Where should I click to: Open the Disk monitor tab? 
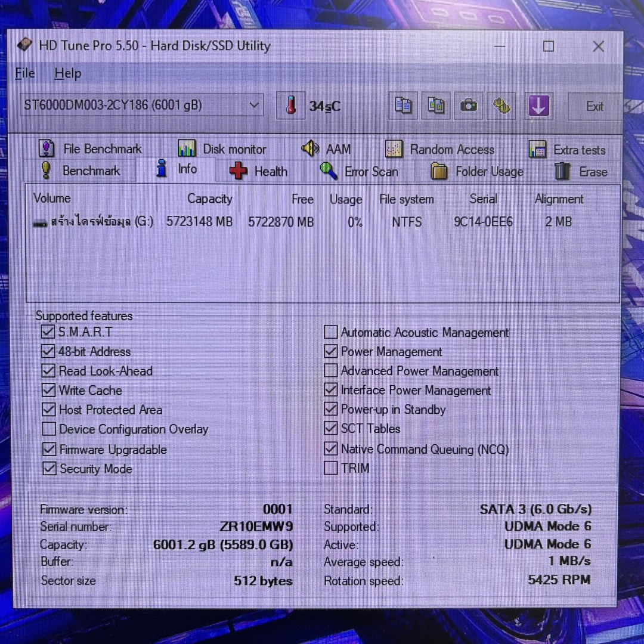point(222,149)
